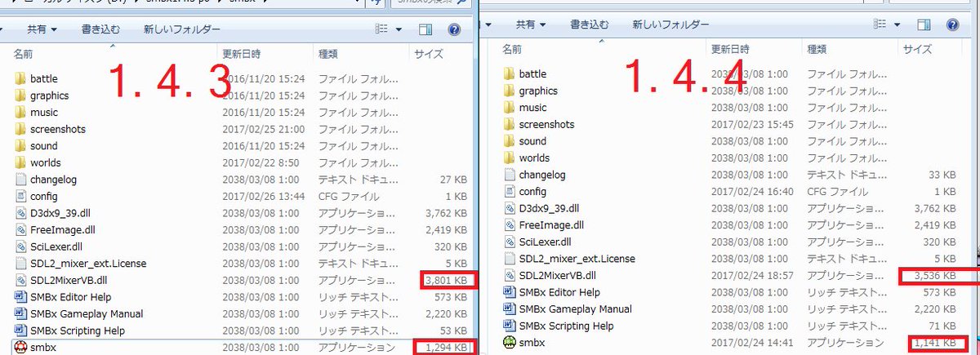The width and height of the screenshot is (980, 355).
Task: Select SMBx Gameplay Manual icon, left window
Action: coord(20,313)
